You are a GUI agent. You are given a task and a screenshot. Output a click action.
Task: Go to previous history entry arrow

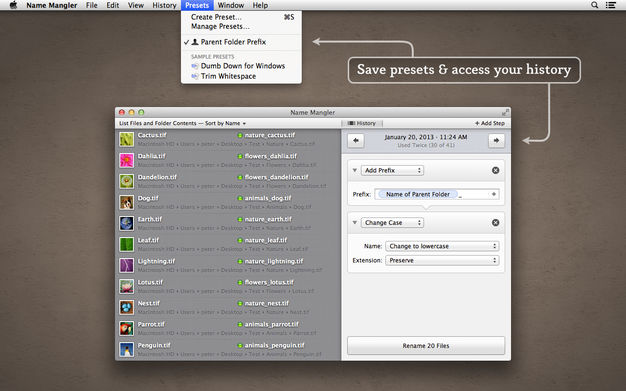coord(356,141)
